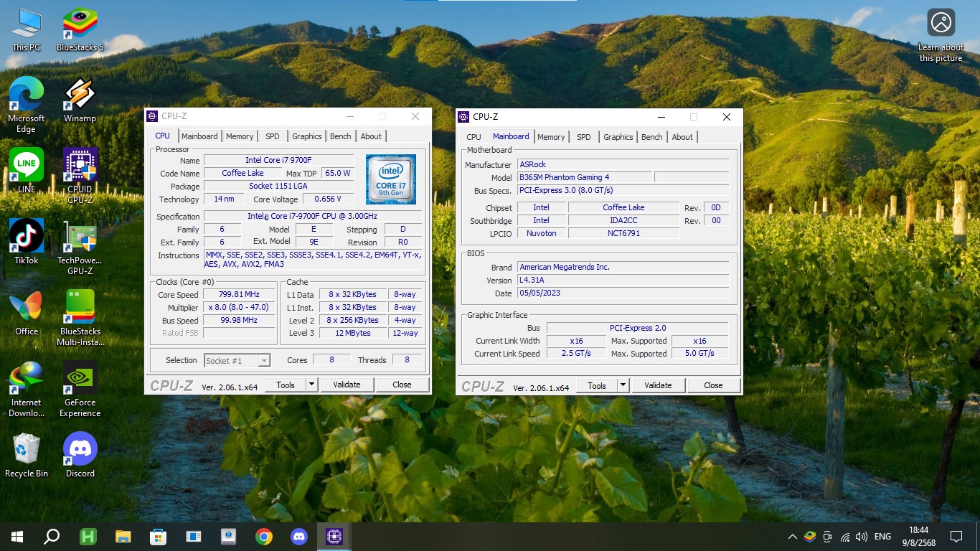Click Validate button in left CPU-Z window

[347, 385]
